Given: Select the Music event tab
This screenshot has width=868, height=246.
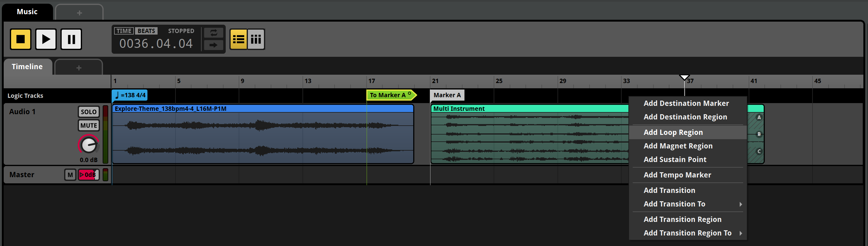Looking at the screenshot, I should point(27,12).
